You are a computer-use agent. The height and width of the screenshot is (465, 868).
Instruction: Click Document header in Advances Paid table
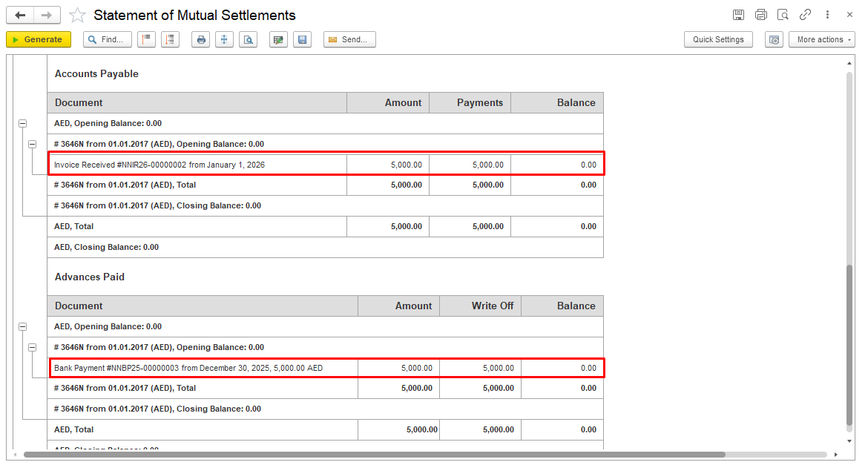tap(203, 306)
